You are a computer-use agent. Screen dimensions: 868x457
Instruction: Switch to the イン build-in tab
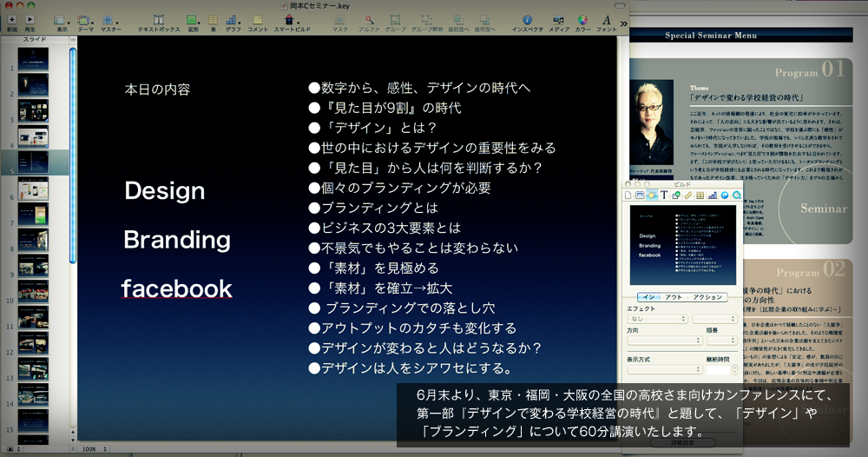pos(649,297)
